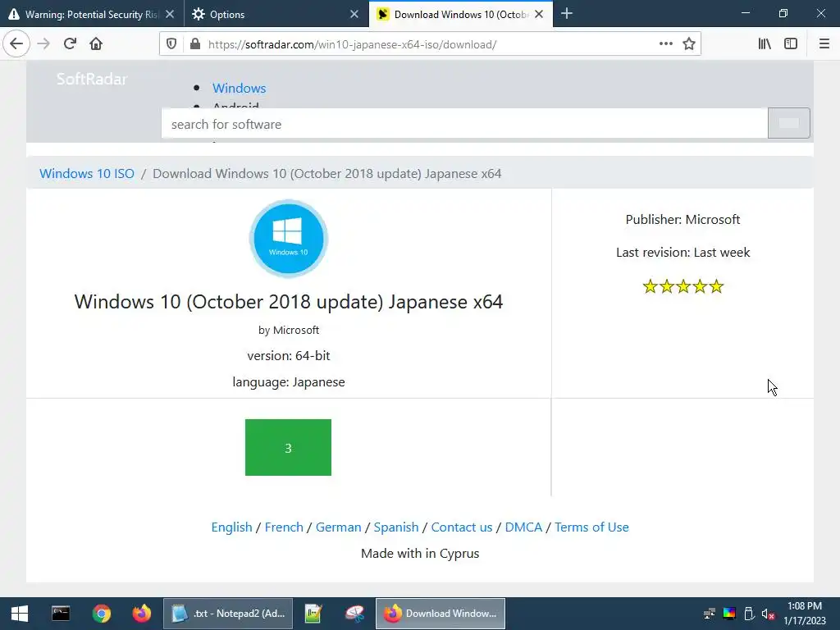
Task: Open the taskbar clock and date
Action: click(x=805, y=614)
